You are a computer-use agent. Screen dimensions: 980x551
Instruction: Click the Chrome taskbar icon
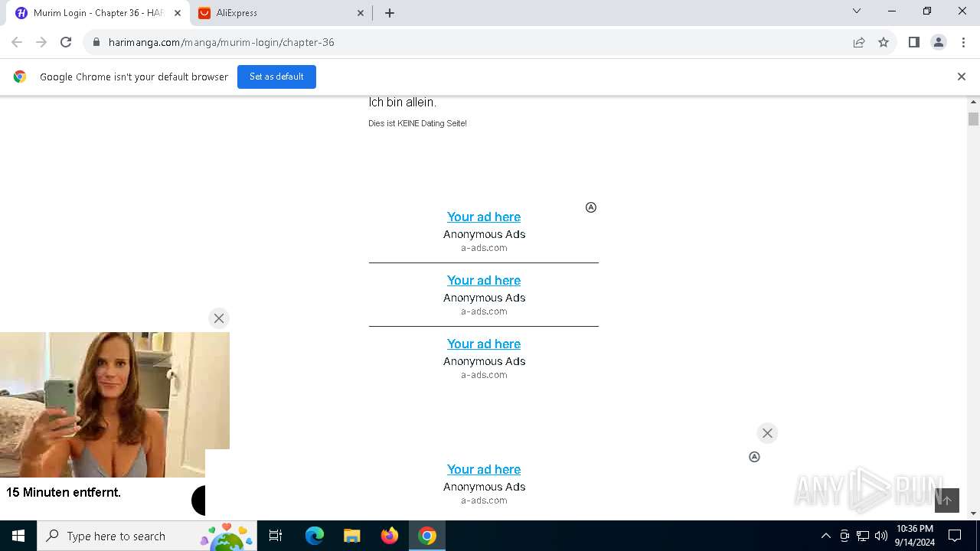tap(427, 536)
